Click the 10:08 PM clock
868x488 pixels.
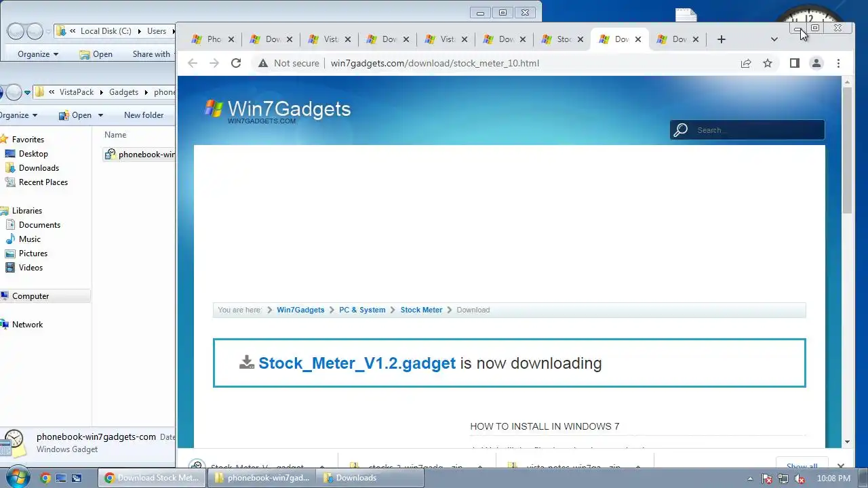click(834, 478)
